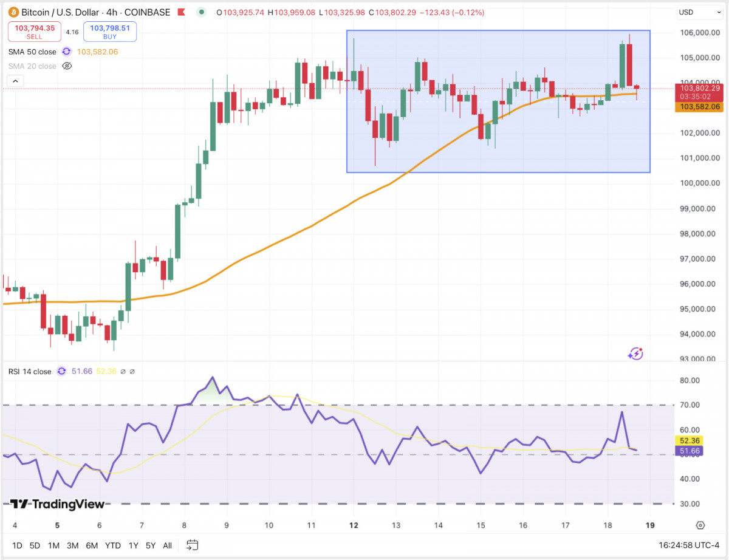
Task: Click the 4.16 spread value
Action: (x=72, y=32)
